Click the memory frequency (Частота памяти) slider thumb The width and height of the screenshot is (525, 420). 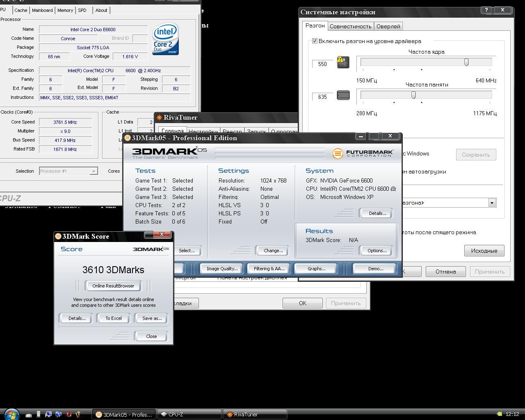coord(413,95)
